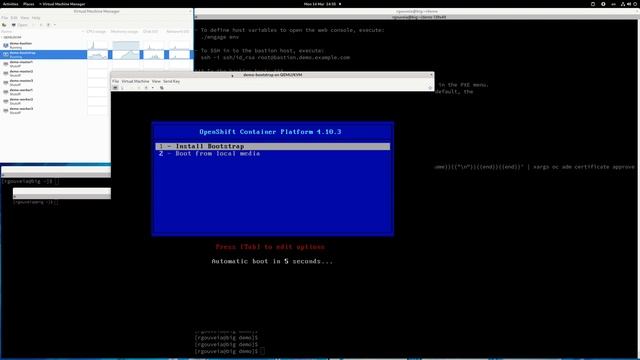This screenshot has width=640, height=360.
Task: Select Install Bootstrap boot menu entry
Action: [x=273, y=146]
